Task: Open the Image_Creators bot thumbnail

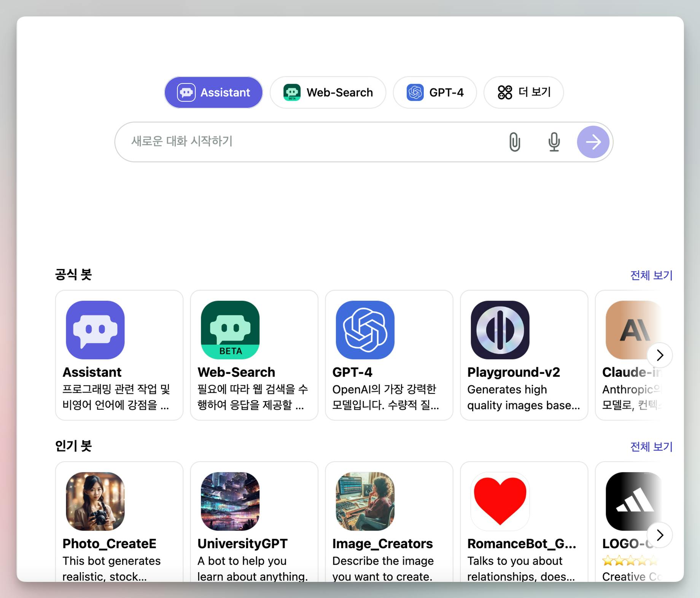Action: (x=365, y=501)
